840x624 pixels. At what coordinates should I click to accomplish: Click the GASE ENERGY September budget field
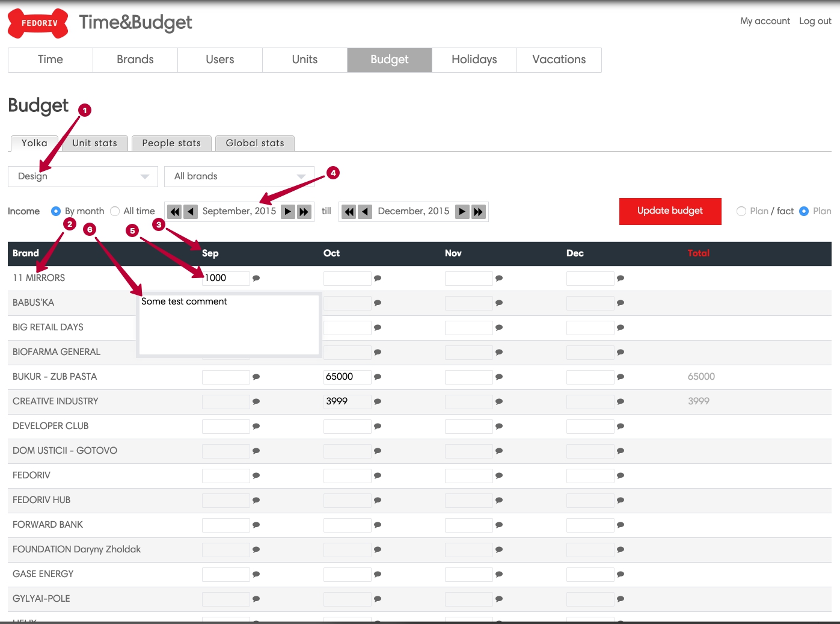tap(226, 574)
